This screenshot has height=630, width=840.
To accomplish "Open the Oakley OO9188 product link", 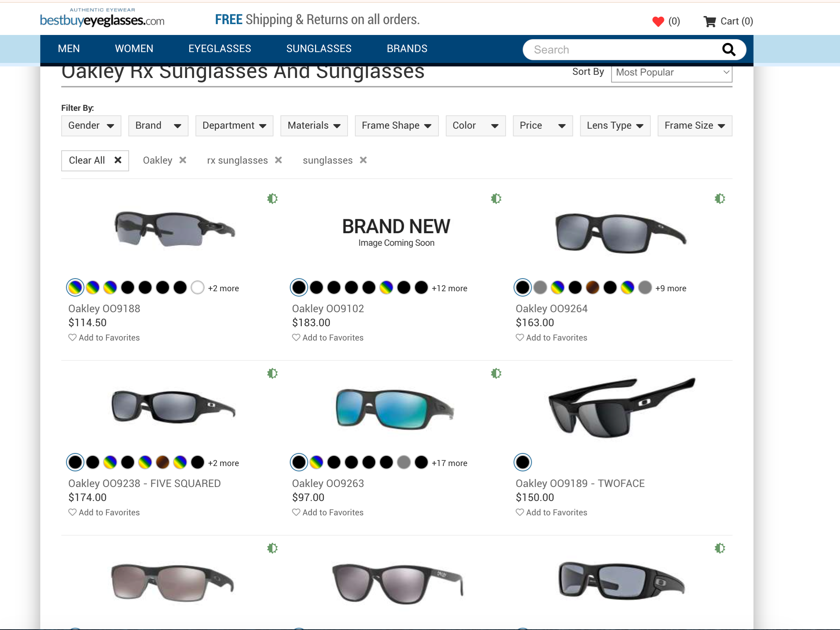I will 104,309.
